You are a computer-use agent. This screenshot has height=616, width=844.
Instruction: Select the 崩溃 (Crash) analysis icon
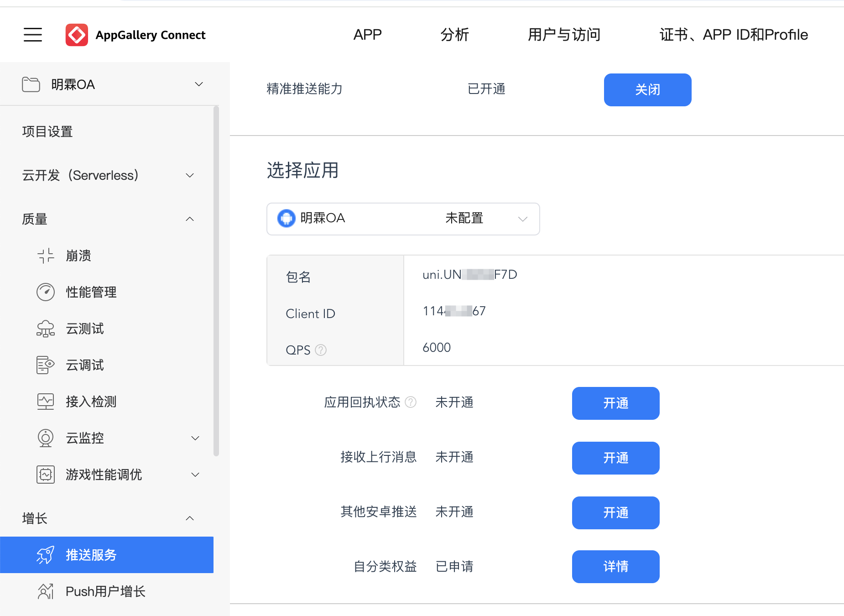tap(45, 256)
